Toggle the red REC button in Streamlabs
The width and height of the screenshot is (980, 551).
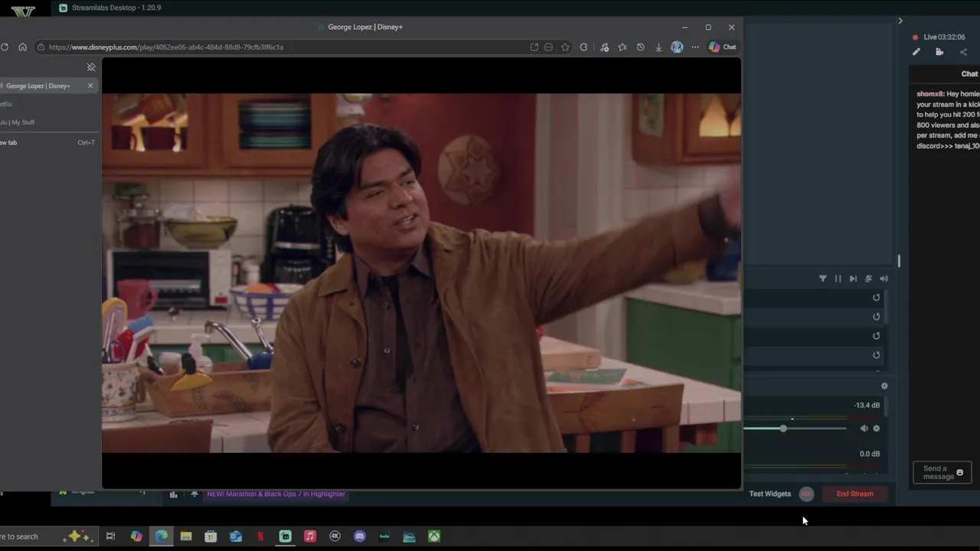coord(806,494)
